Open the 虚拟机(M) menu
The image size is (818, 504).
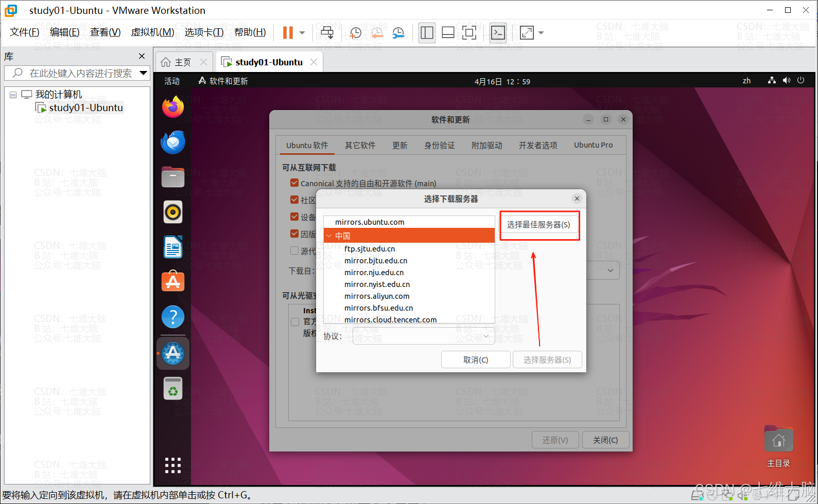point(152,32)
